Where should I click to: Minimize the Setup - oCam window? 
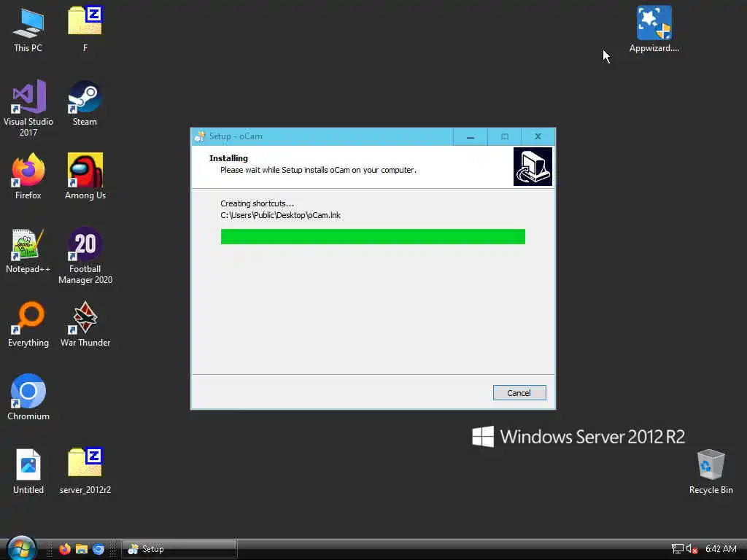(x=471, y=136)
